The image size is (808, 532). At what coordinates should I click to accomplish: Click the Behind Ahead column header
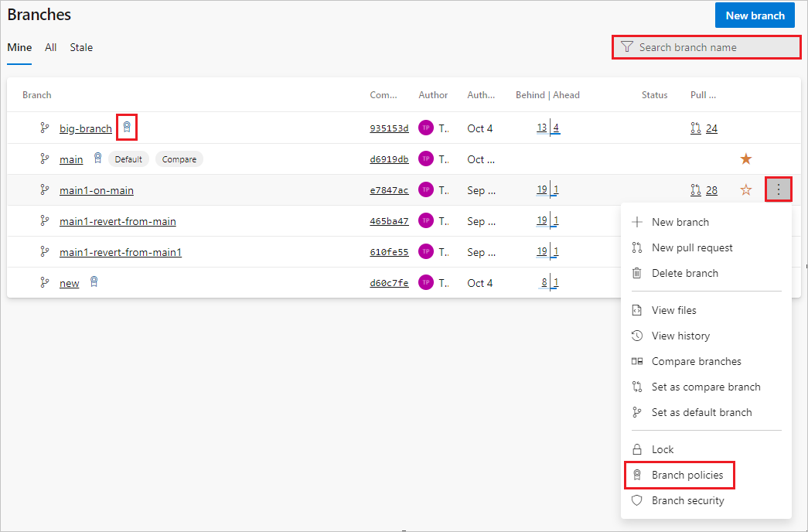click(x=547, y=94)
